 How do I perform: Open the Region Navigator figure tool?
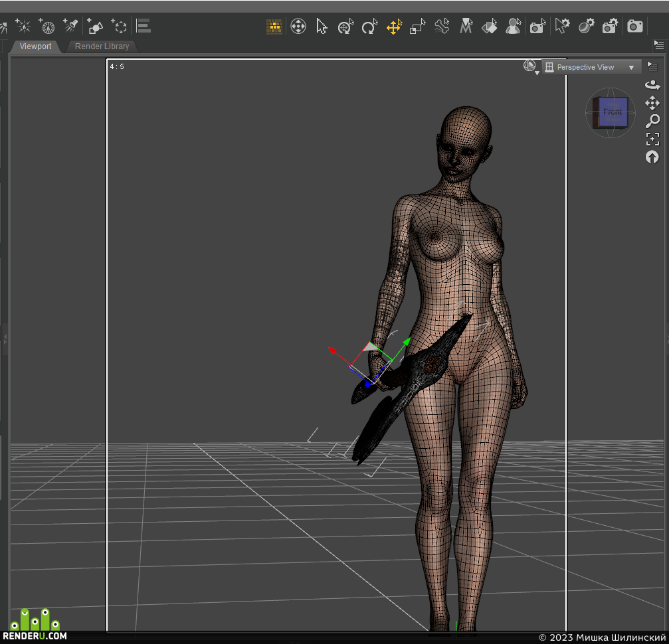513,27
